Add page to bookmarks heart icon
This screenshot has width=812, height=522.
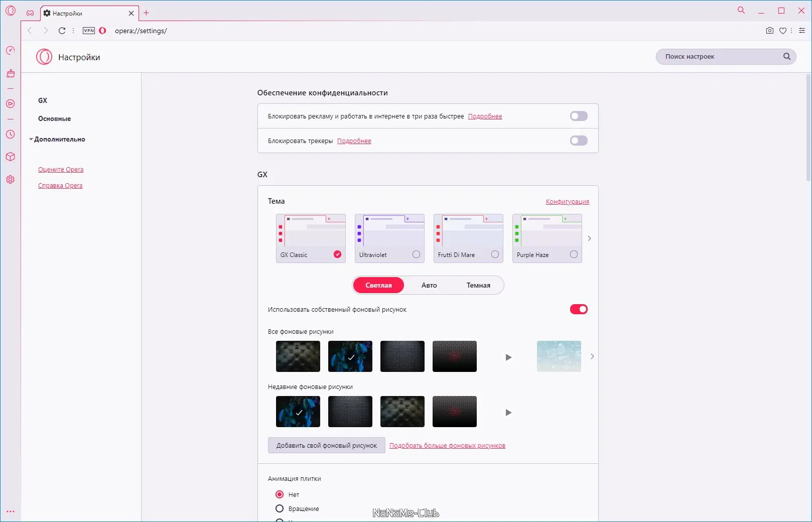tap(782, 31)
